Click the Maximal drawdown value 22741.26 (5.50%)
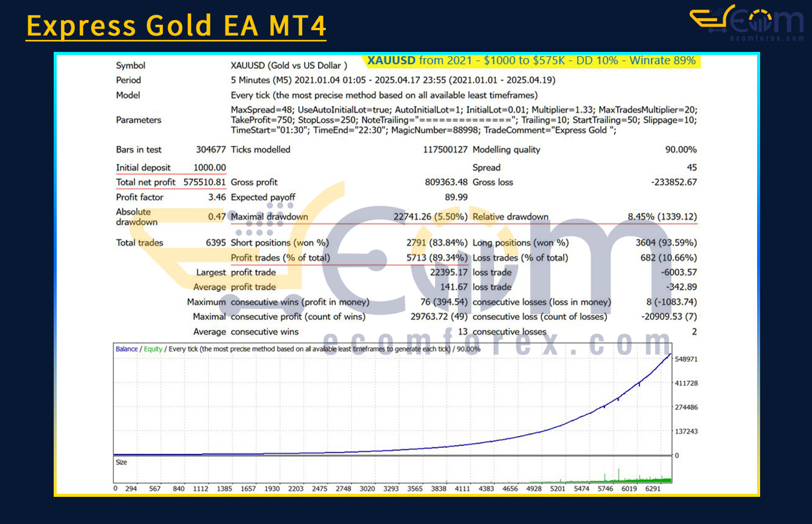 (x=431, y=217)
